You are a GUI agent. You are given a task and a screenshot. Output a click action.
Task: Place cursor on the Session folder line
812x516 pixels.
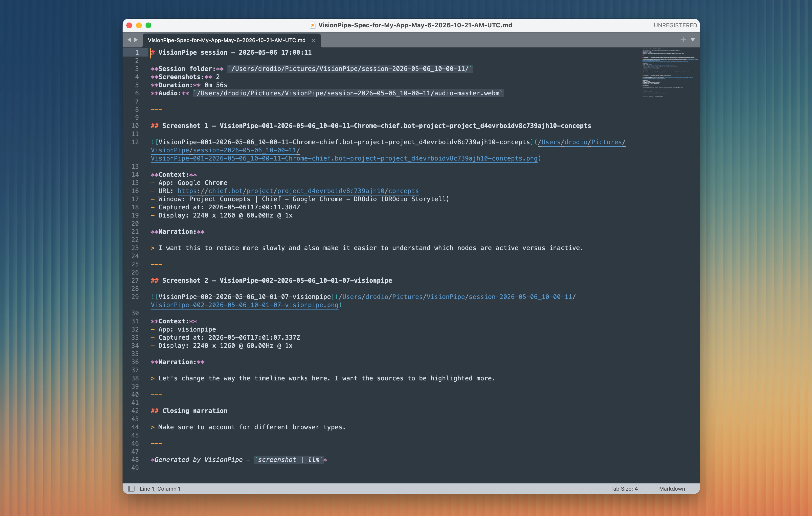tap(312, 69)
